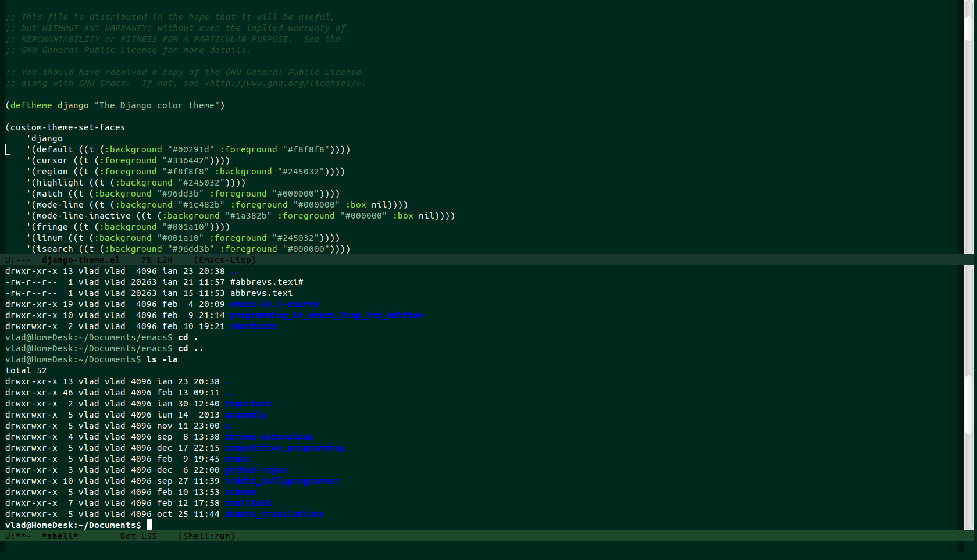Image resolution: width=977 pixels, height=560 pixels.
Task: Click the "#96dd3b" color value in match face
Action: pyautogui.click(x=180, y=194)
